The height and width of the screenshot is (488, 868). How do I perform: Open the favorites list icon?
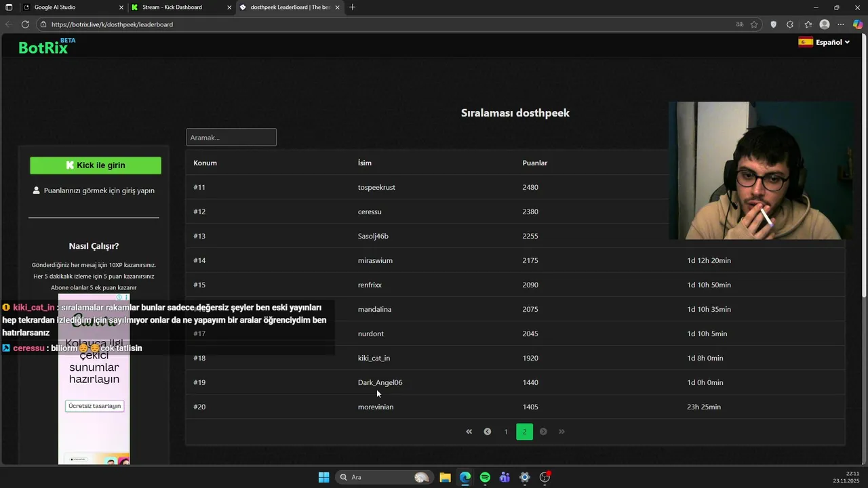click(808, 24)
